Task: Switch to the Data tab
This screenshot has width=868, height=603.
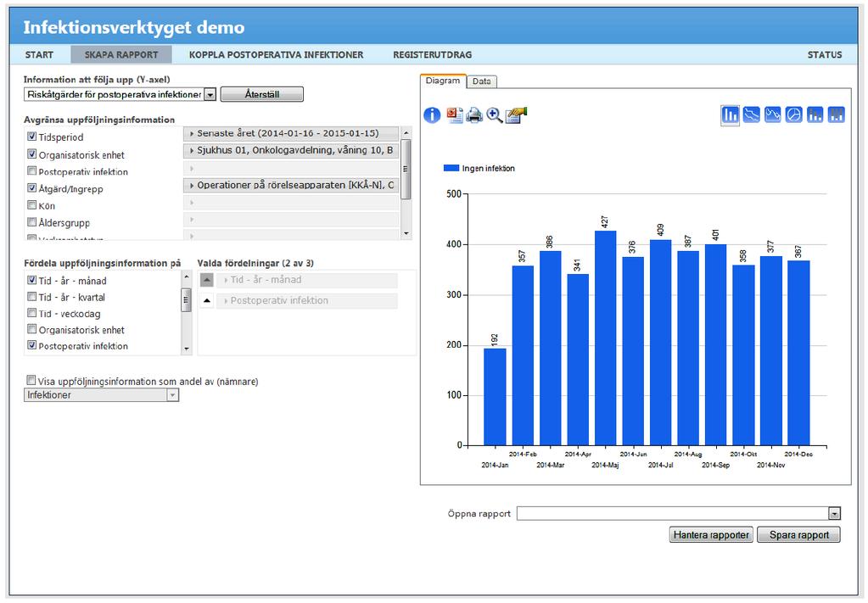Action: pyautogui.click(x=482, y=81)
